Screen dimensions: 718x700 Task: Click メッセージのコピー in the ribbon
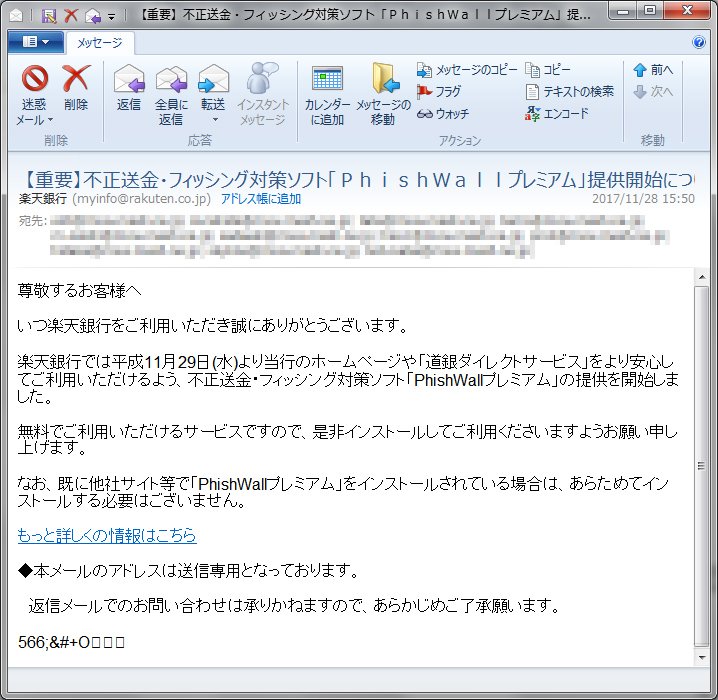(467, 70)
